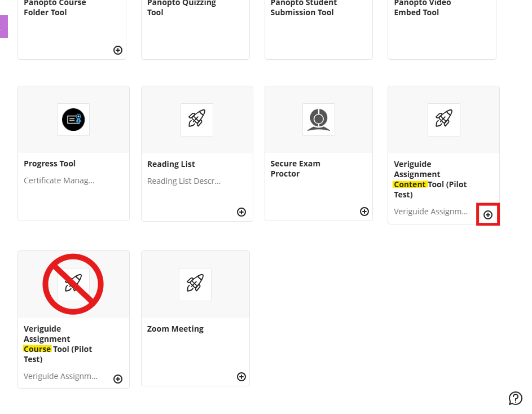Click the Secure Exam Proctor webcam icon
The width and height of the screenshot is (532, 414).
click(319, 120)
